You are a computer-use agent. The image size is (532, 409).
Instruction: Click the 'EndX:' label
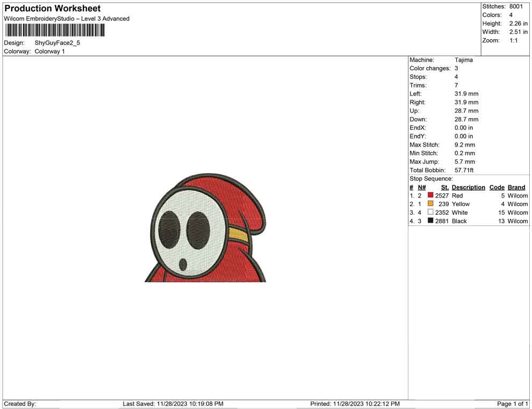[x=418, y=128]
